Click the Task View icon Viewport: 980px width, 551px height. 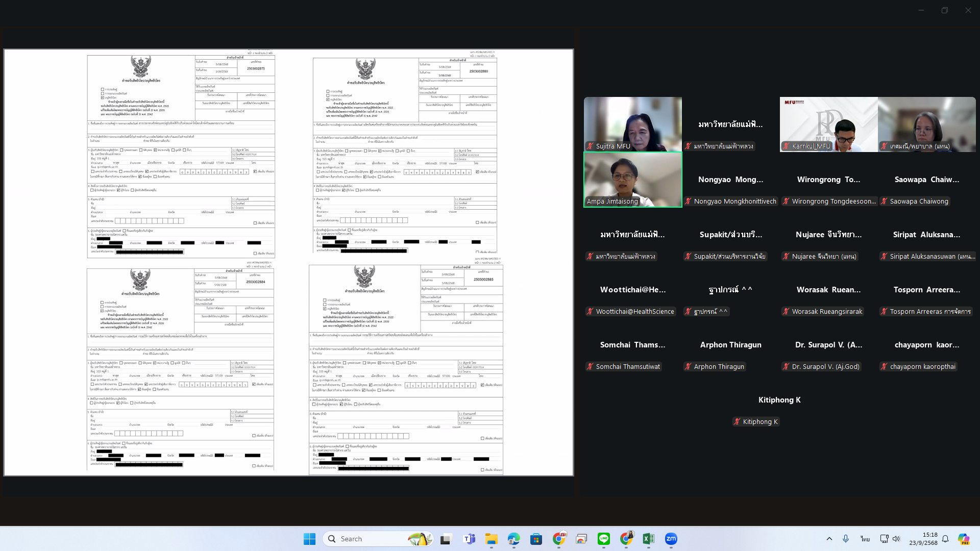446,539
